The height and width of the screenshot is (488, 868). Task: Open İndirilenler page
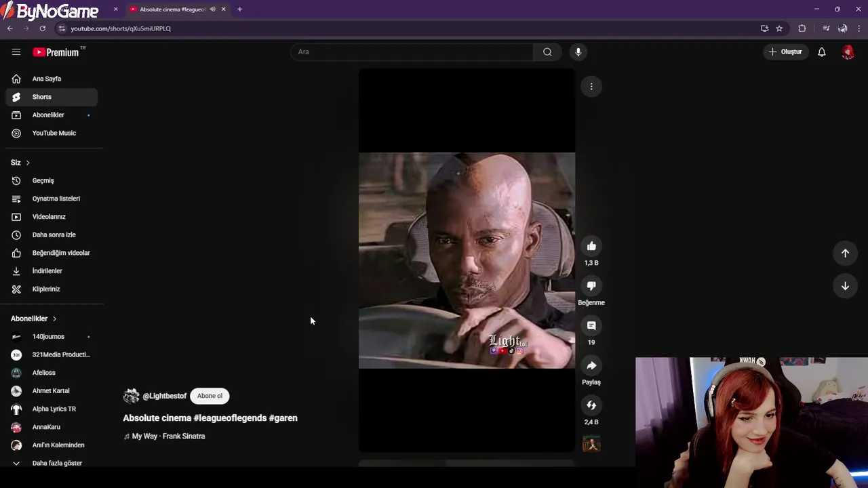(x=52, y=271)
